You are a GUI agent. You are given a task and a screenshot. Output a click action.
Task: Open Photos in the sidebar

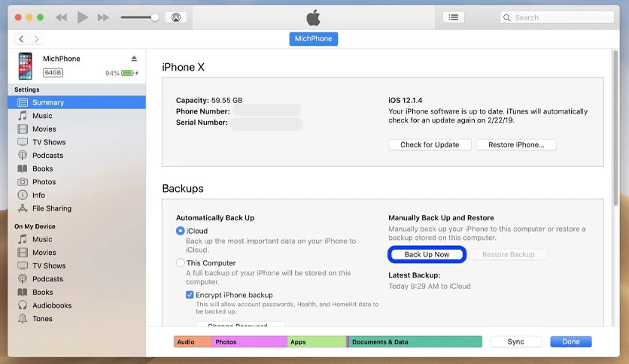[77, 181]
